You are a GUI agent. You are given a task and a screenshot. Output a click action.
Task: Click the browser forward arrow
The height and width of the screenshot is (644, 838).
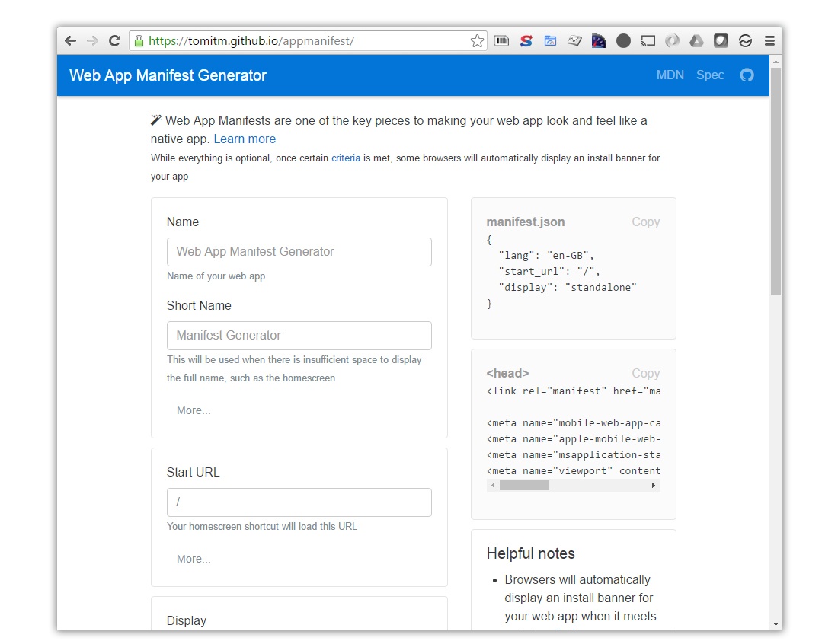[92, 40]
